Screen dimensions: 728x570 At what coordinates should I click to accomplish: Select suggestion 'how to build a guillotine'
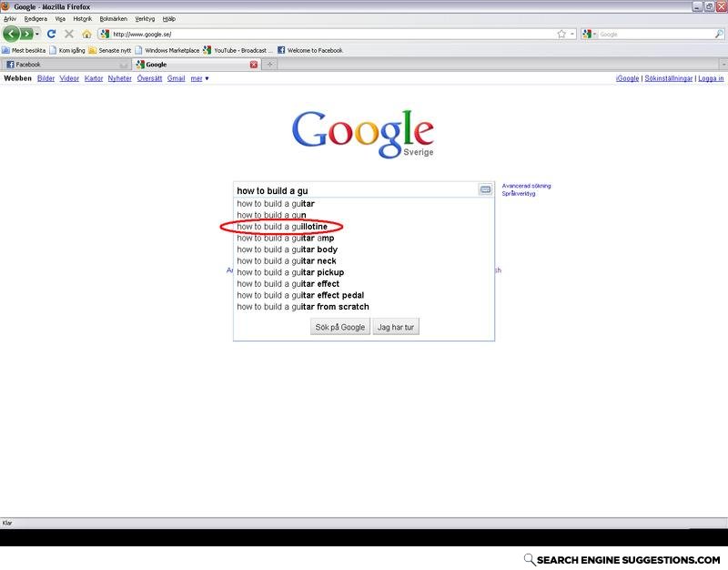364,227
